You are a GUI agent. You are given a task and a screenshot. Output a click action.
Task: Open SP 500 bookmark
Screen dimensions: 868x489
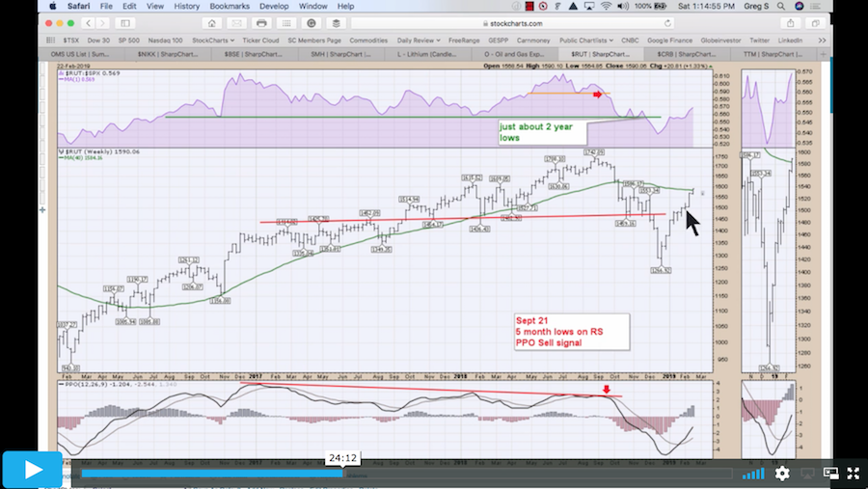(129, 41)
